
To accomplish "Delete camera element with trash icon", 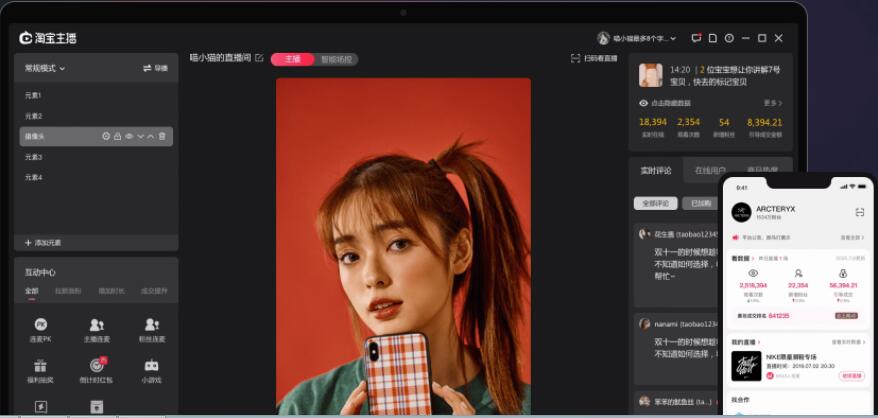I will pyautogui.click(x=162, y=136).
